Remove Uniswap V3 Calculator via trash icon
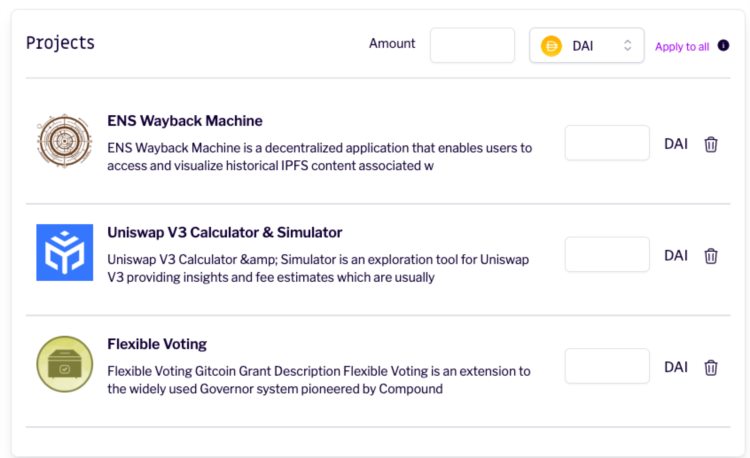The width and height of the screenshot is (750, 458). (711, 256)
